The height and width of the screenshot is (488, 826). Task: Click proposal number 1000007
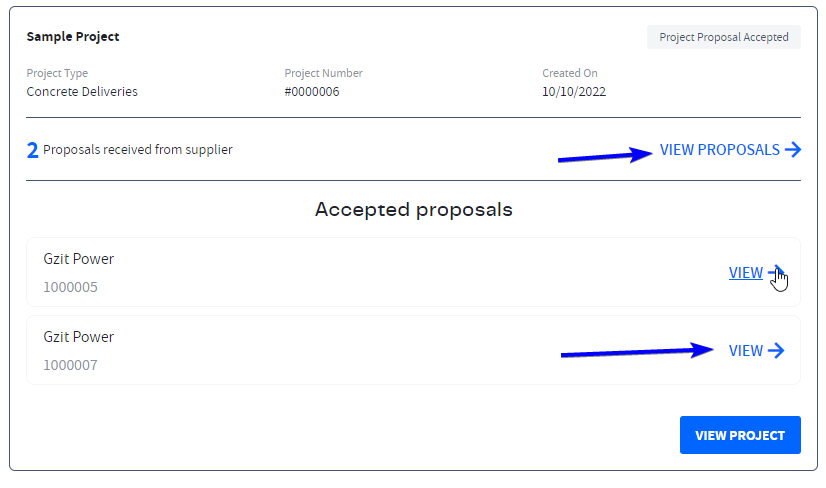(x=70, y=365)
